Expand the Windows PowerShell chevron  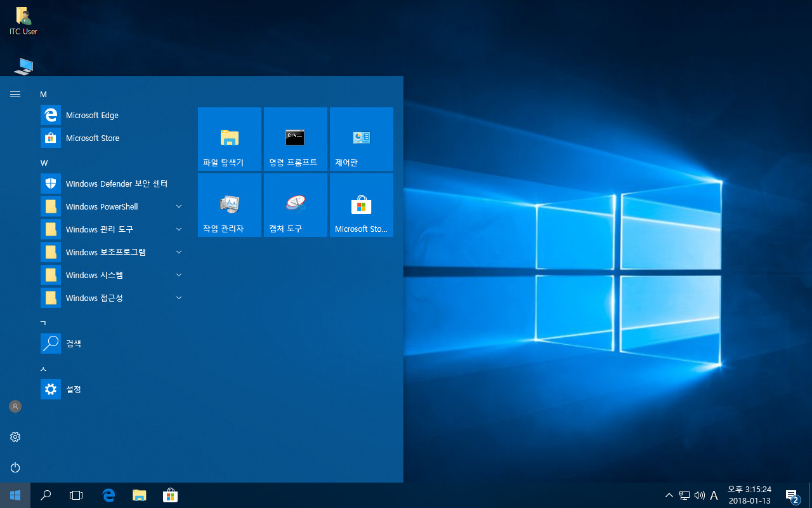tap(179, 206)
